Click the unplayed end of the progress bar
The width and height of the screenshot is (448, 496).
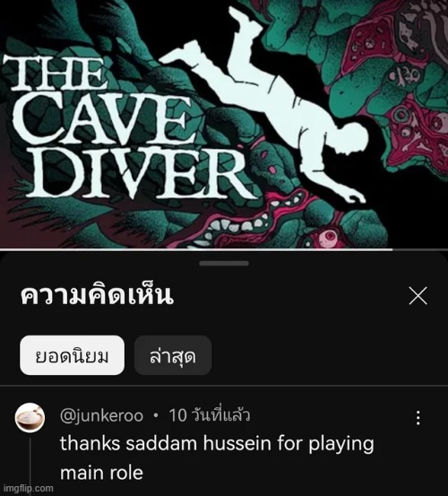tap(420, 249)
